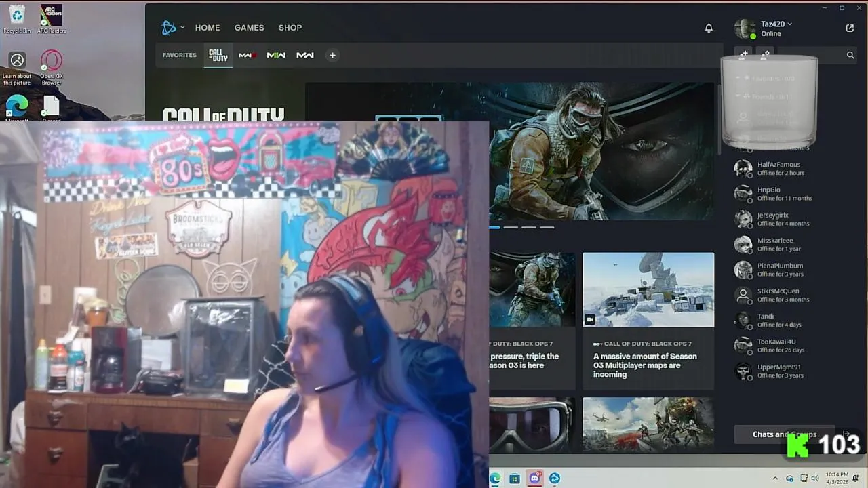The width and height of the screenshot is (868, 488).
Task: Click the active blue carousel indicator
Action: (x=494, y=228)
